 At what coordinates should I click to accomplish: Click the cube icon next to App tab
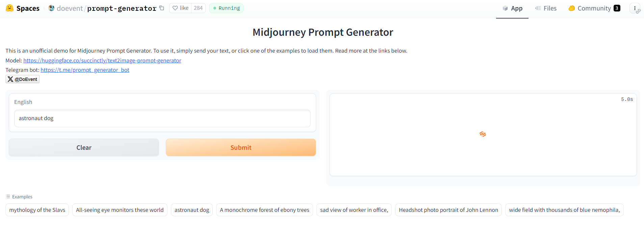click(505, 8)
